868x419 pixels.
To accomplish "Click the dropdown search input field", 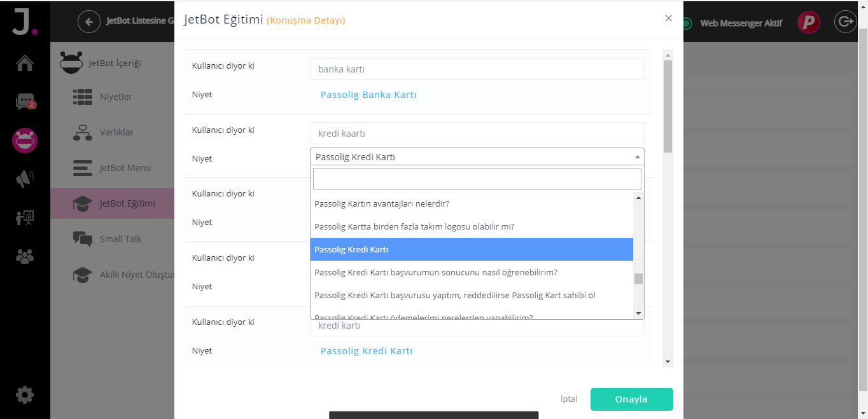I will 477,179.
